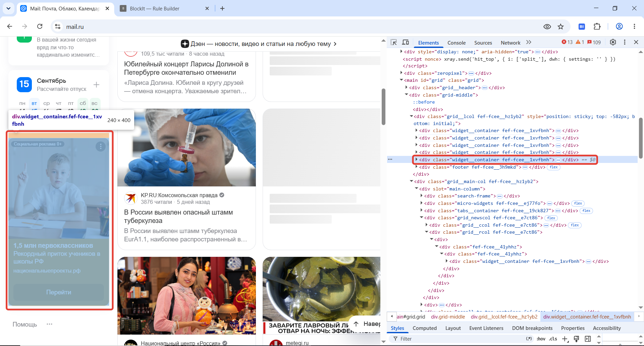Open the ad's three-dot options button
Screen dimensions: 644x346
pyautogui.click(x=101, y=147)
